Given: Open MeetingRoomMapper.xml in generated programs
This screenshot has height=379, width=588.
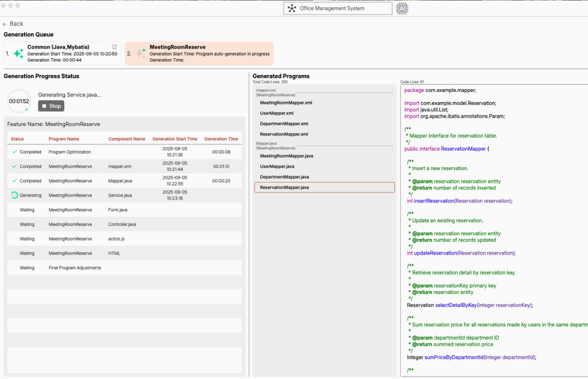Looking at the screenshot, I should point(286,103).
